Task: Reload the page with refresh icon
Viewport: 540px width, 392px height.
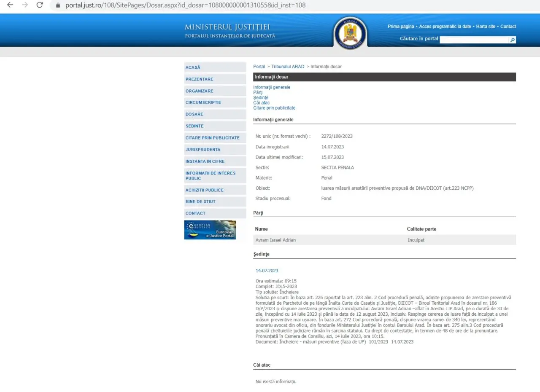Action: click(x=40, y=5)
